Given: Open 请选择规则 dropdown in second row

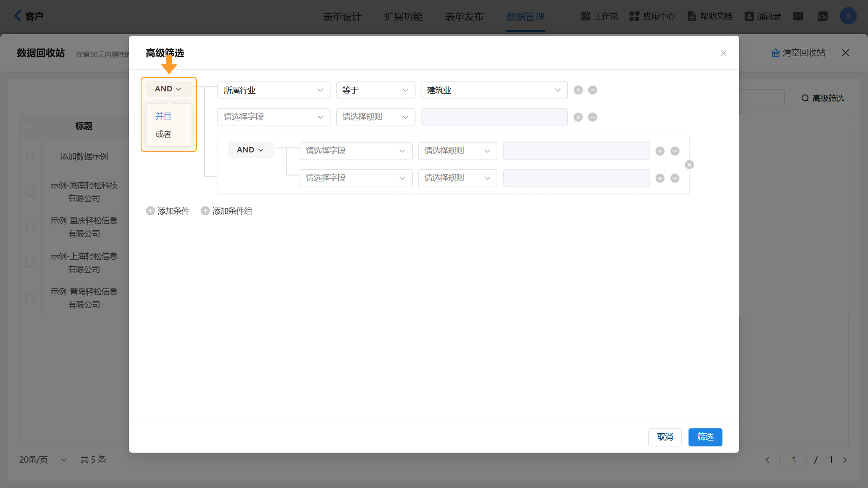Looking at the screenshot, I should tap(376, 117).
